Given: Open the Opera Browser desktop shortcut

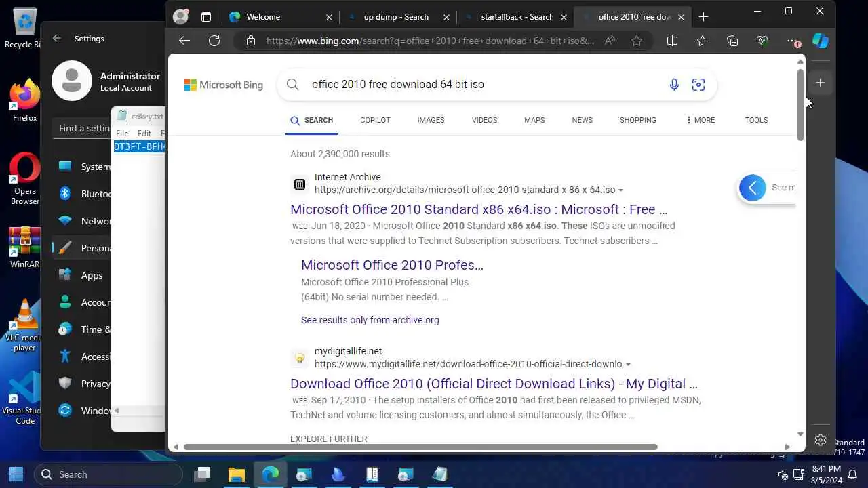Looking at the screenshot, I should click(x=24, y=180).
